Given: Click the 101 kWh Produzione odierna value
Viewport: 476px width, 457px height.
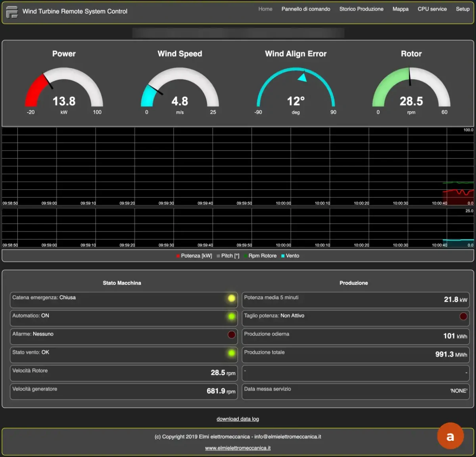Looking at the screenshot, I should coord(455,336).
